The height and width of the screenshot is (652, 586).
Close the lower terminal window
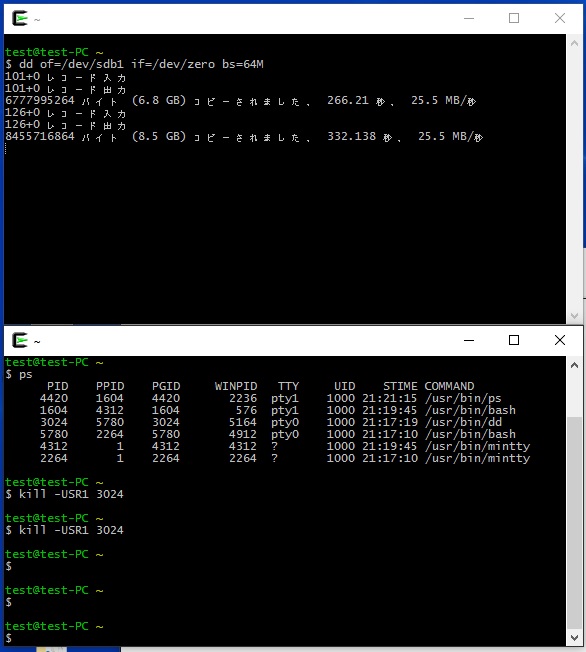tap(560, 340)
